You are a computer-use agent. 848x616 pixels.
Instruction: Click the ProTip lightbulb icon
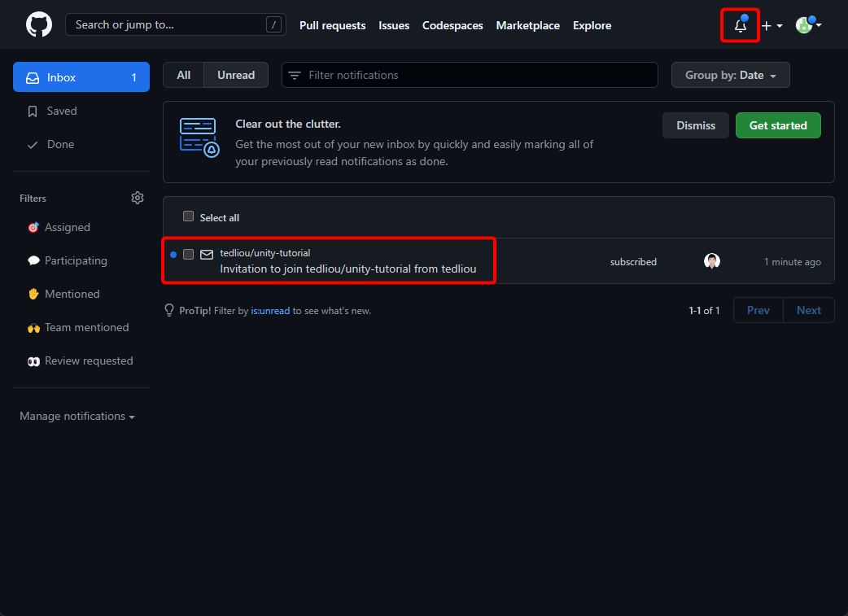(x=169, y=310)
